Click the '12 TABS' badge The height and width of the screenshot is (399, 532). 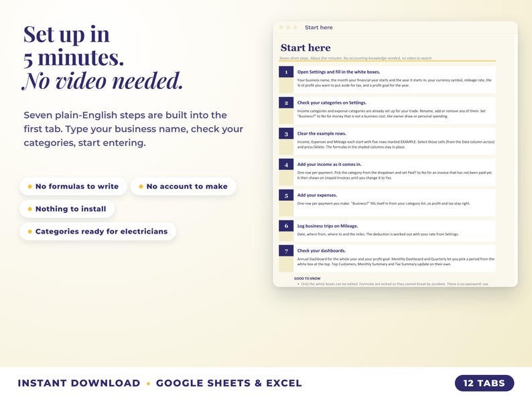pos(484,383)
